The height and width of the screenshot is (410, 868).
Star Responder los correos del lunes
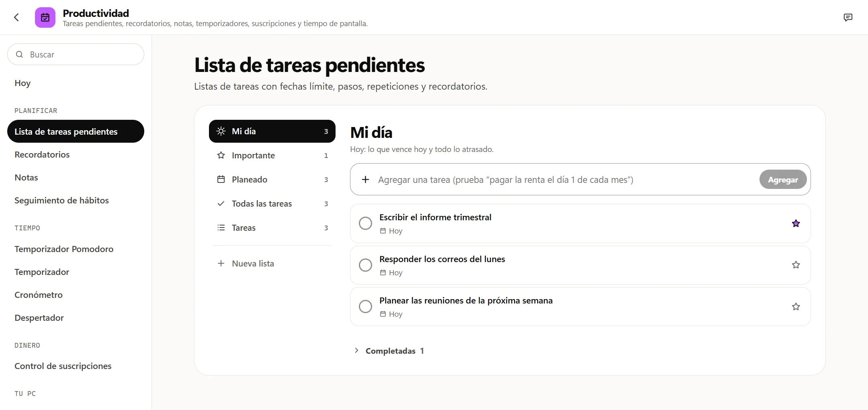point(796,265)
